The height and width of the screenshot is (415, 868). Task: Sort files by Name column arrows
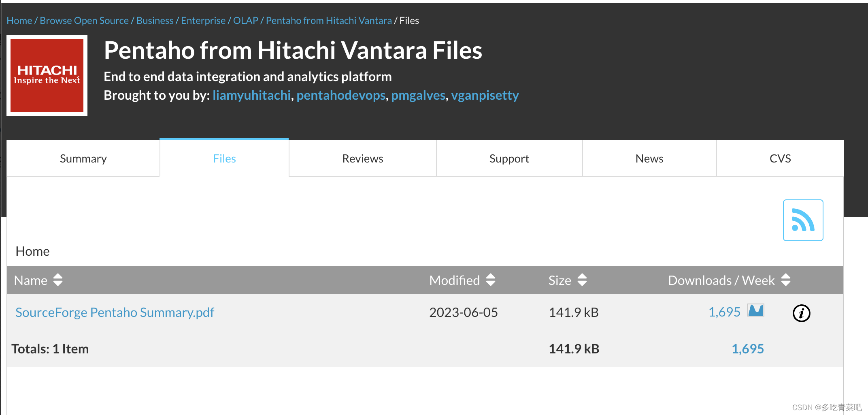pyautogui.click(x=58, y=280)
